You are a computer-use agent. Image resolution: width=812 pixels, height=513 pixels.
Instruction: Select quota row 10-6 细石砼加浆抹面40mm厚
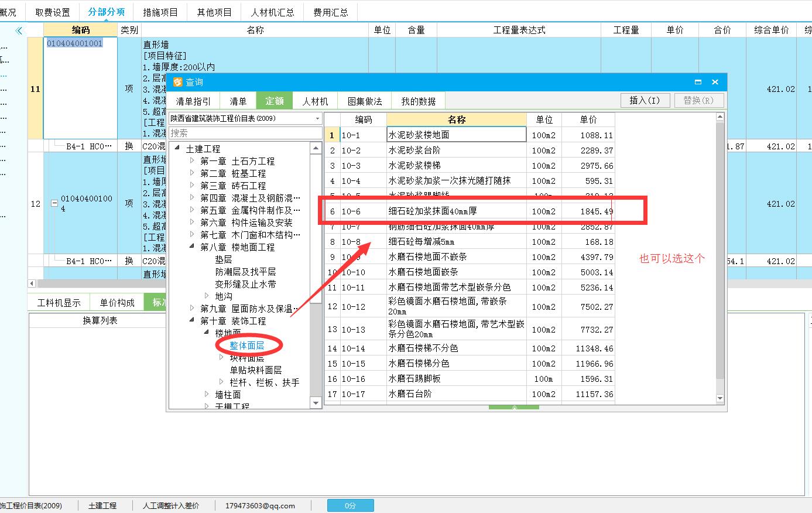coord(470,211)
